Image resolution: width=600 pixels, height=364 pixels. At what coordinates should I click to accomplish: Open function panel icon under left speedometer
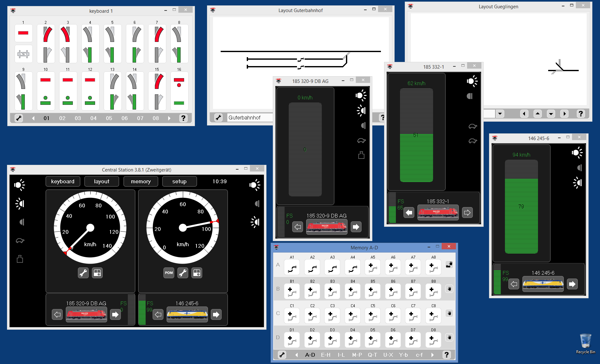tap(97, 273)
